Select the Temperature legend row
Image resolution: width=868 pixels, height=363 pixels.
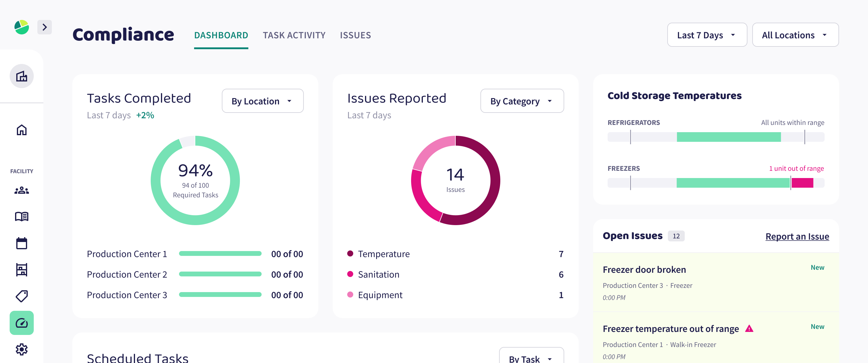(x=455, y=254)
